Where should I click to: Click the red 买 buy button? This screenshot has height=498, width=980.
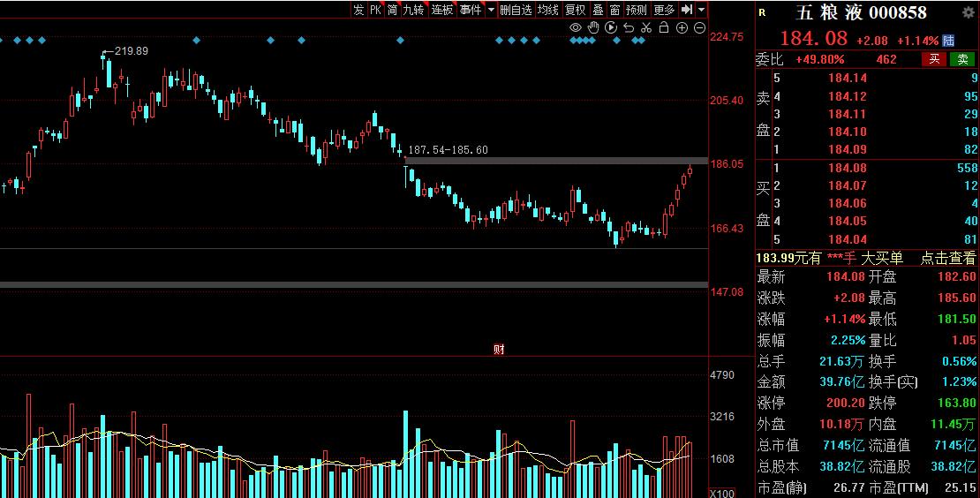pos(934,59)
